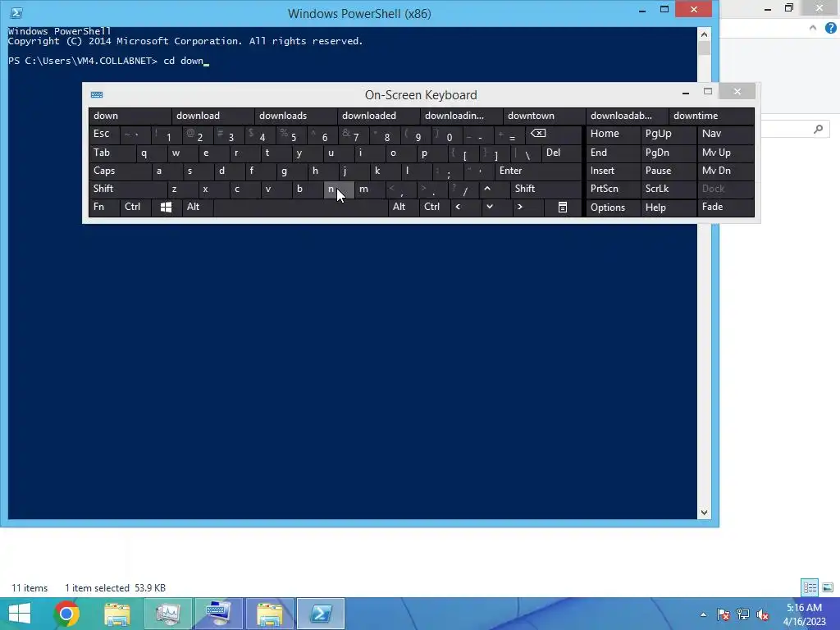Choose 'downloads' text suggestion
Screen dimensions: 840x630
(295, 116)
